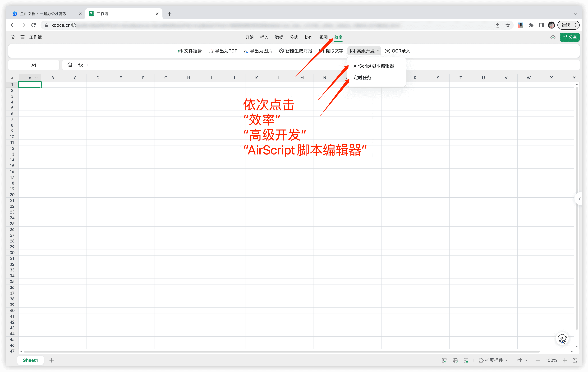Click 导出为图片 export as image

tap(258, 51)
